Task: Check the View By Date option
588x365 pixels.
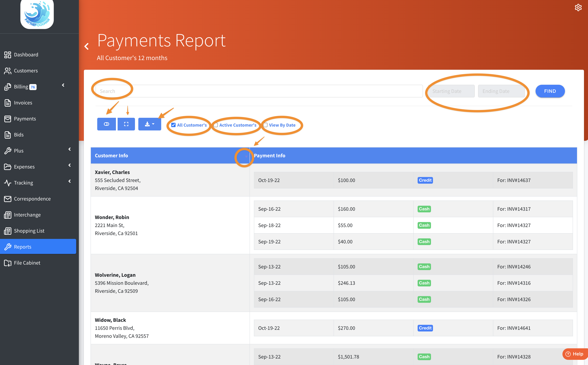Action: pos(265,125)
